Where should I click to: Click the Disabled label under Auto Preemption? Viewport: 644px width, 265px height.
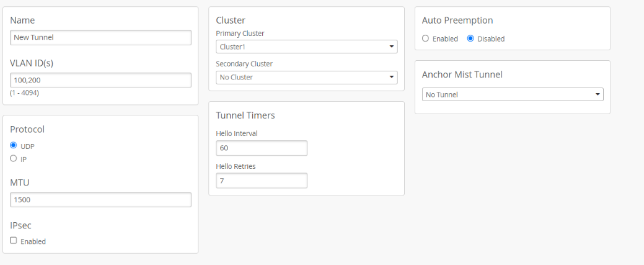point(491,39)
